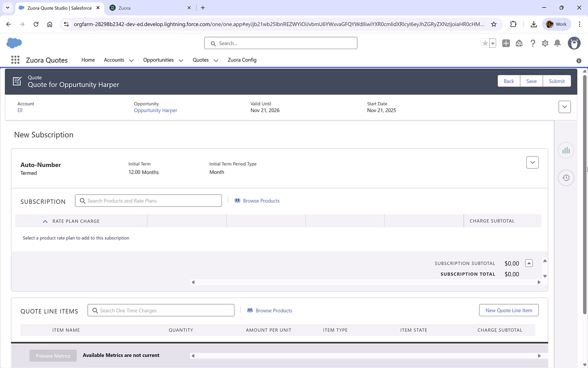This screenshot has width=588, height=368.
Task: Open the Setup gear menu
Action: 545,43
